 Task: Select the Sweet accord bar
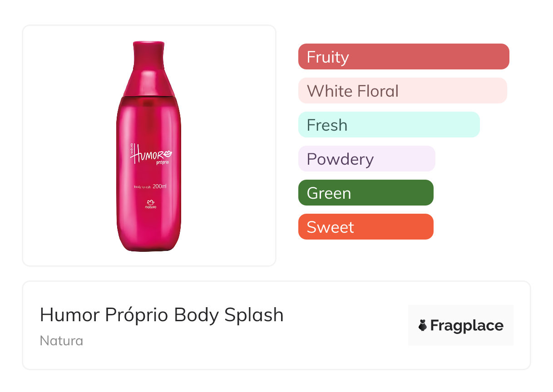[x=365, y=227]
